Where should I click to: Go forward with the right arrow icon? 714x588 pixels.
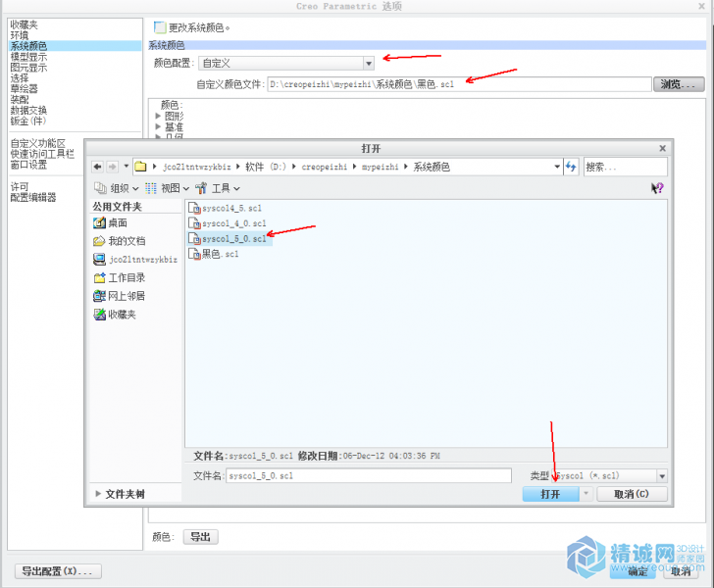[x=112, y=167]
